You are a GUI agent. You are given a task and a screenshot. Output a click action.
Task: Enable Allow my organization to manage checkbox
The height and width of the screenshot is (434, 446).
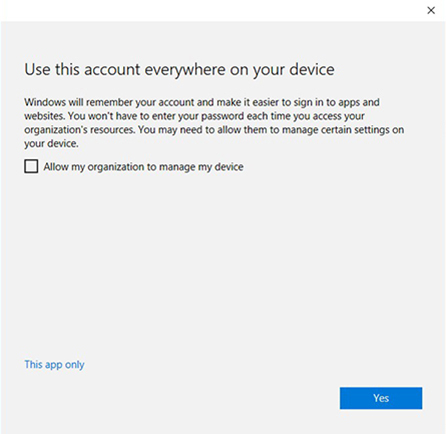[31, 166]
